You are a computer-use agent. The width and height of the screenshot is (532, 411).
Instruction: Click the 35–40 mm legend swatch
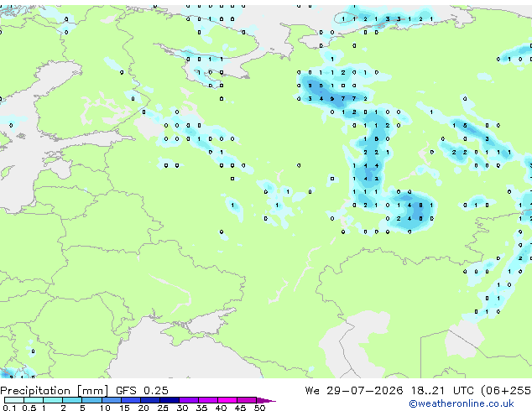pyautogui.click(x=207, y=400)
